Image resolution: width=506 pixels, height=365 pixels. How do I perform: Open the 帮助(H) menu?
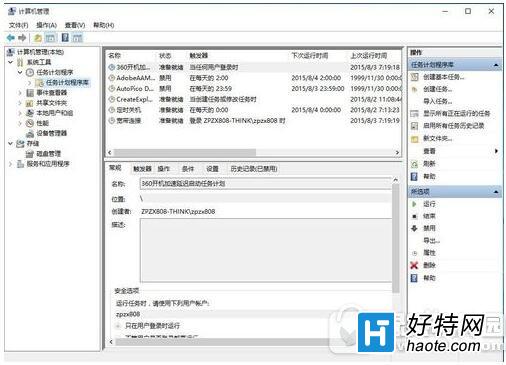coord(104,25)
